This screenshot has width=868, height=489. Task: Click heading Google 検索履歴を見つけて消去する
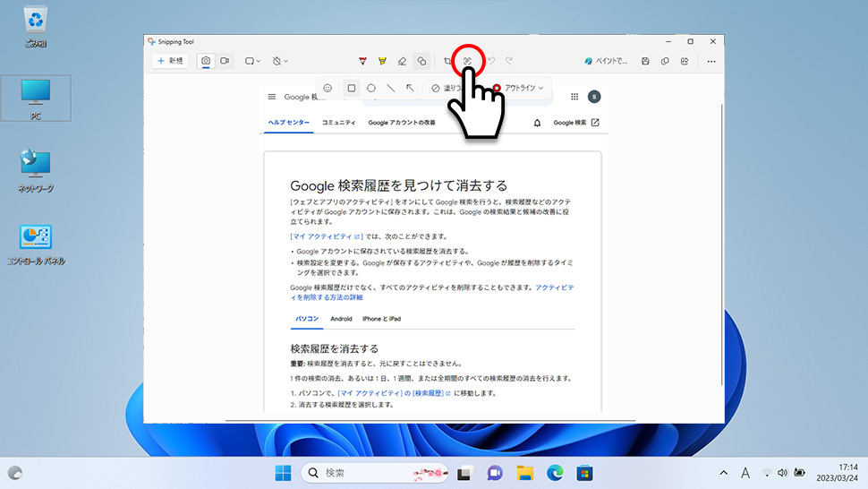pos(398,185)
